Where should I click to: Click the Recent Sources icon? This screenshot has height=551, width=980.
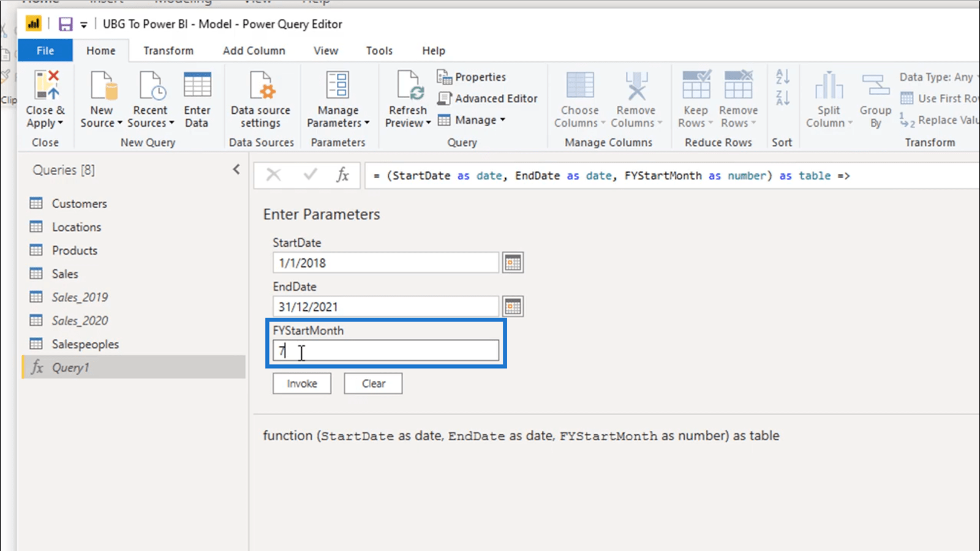tap(151, 84)
